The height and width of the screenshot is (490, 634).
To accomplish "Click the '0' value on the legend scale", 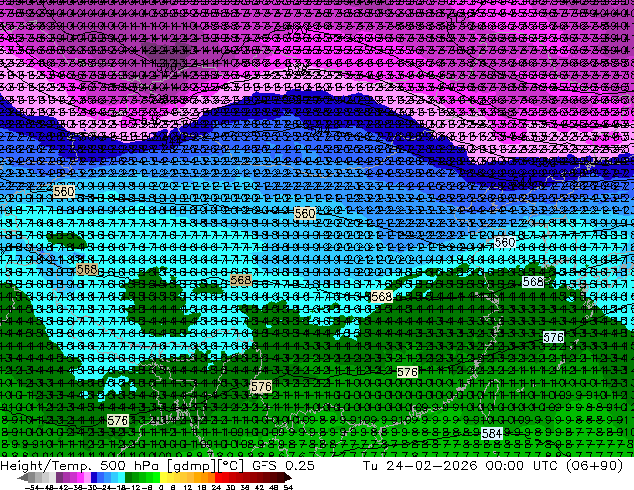I will pos(161,487).
